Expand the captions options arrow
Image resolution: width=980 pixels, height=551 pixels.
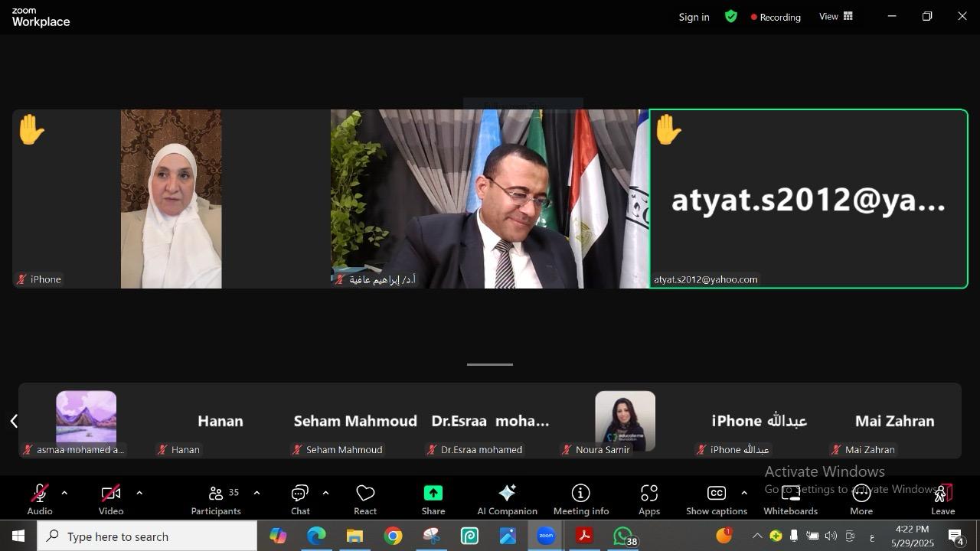point(744,493)
